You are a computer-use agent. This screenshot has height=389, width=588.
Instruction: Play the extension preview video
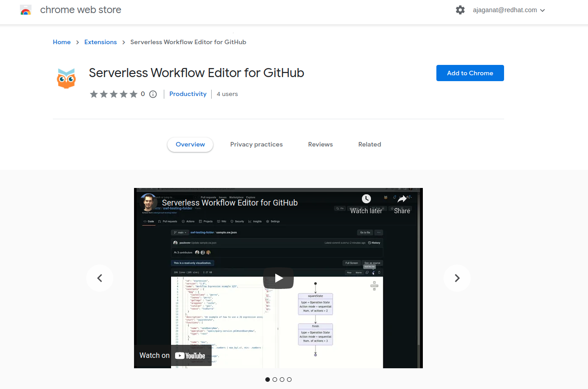coord(278,278)
